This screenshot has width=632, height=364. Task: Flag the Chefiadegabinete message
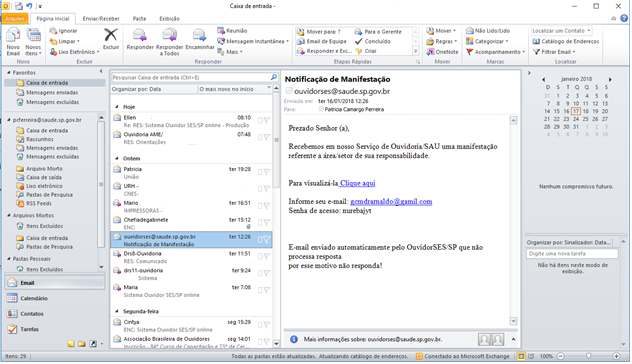point(266,223)
